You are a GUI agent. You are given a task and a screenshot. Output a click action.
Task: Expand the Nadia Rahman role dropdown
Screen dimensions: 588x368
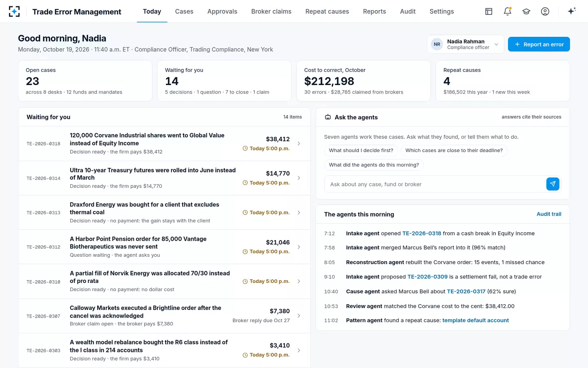tap(496, 44)
